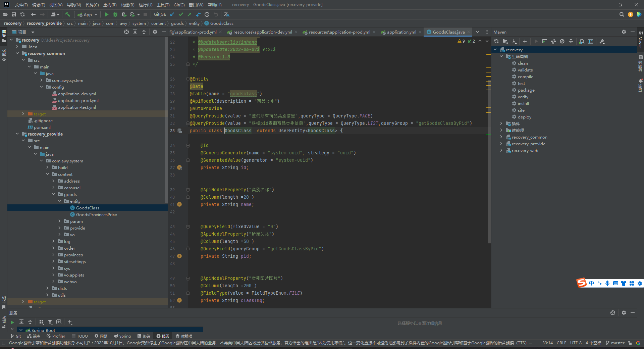This screenshot has height=349, width=644.
Task: Click Run with Coverage icon
Action: 124,14
